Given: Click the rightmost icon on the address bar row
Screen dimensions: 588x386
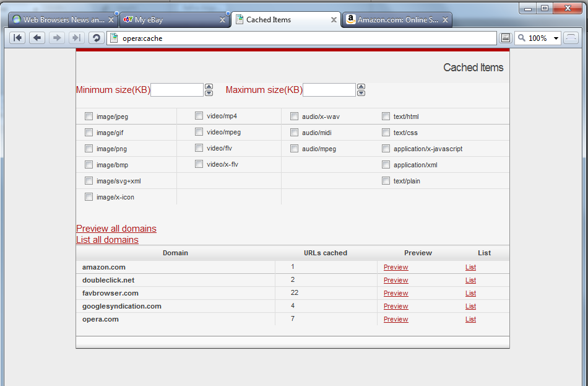Looking at the screenshot, I should coord(571,38).
